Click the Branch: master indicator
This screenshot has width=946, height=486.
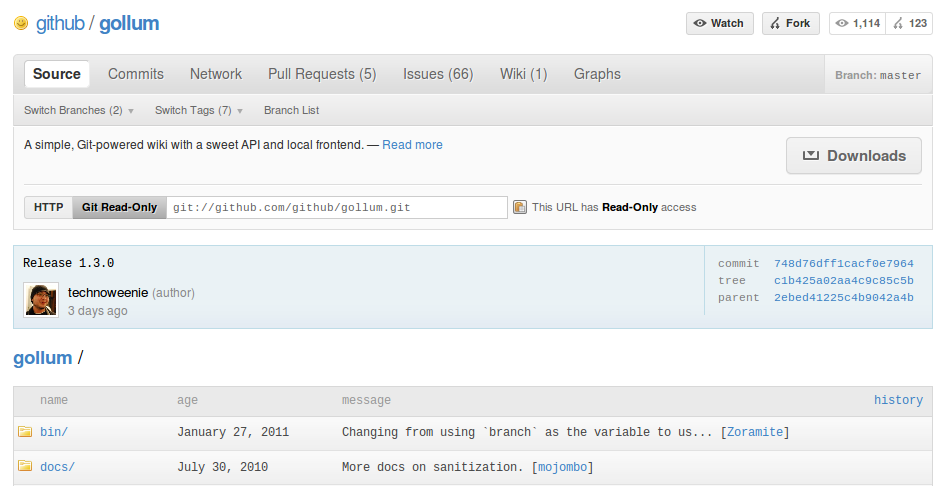[x=878, y=75]
